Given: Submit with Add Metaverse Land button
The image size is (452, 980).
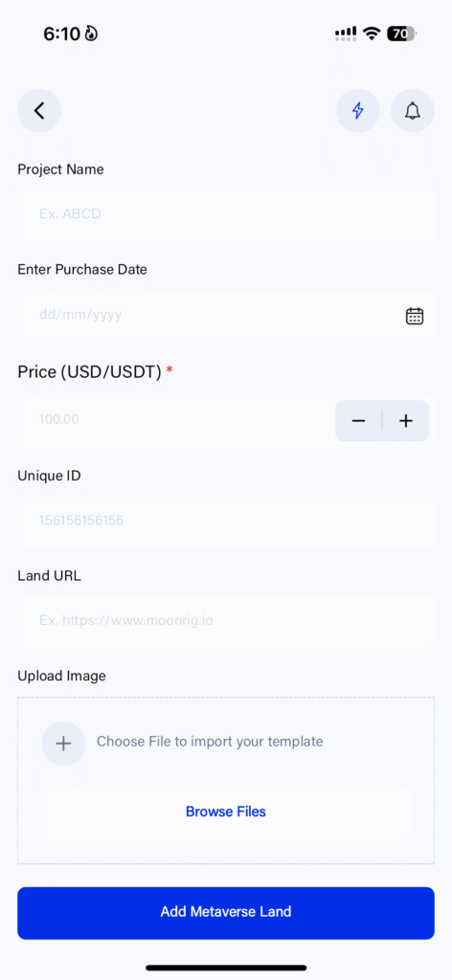Looking at the screenshot, I should tap(226, 912).
